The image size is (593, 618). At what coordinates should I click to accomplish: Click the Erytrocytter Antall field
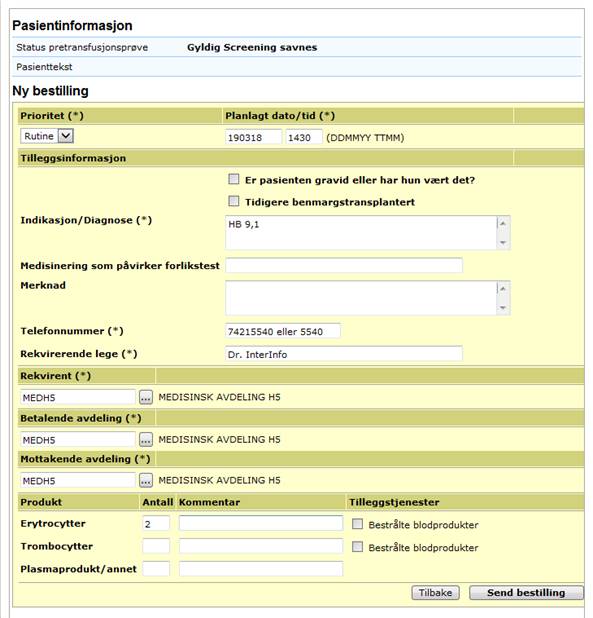coord(156,523)
